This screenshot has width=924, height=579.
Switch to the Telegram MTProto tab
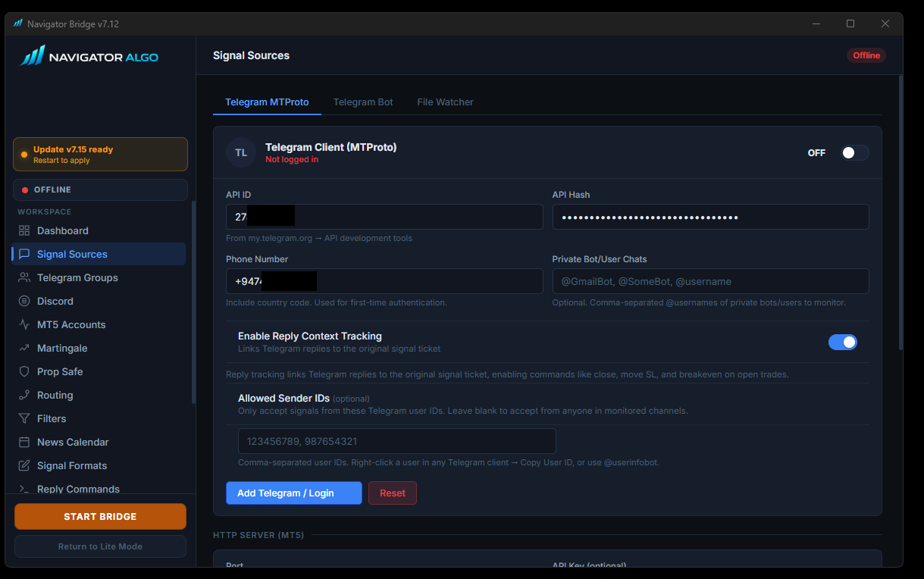click(x=267, y=102)
